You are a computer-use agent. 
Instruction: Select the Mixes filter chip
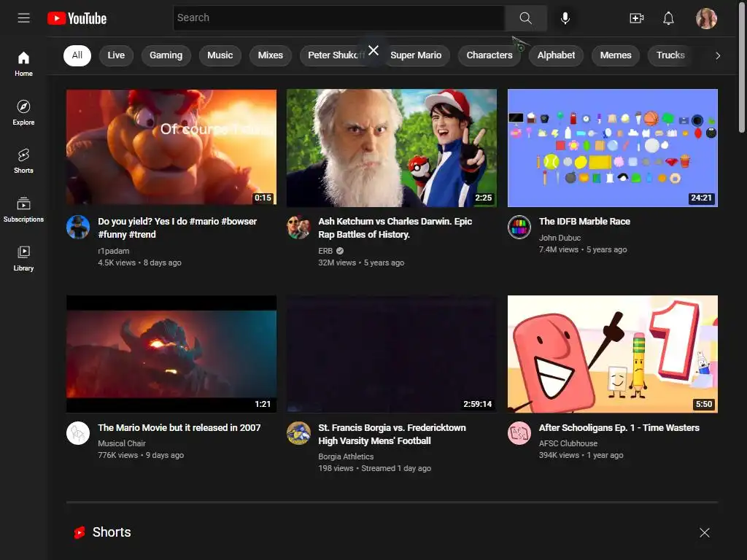click(270, 55)
